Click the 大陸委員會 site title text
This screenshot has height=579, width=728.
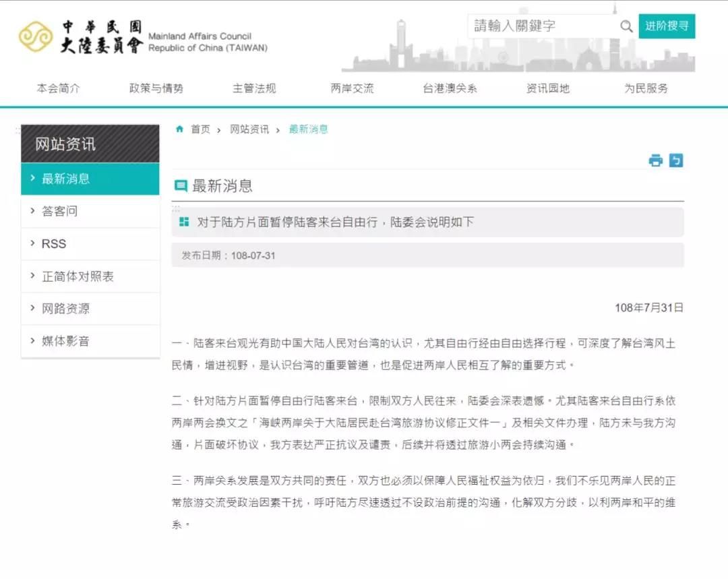tap(102, 46)
